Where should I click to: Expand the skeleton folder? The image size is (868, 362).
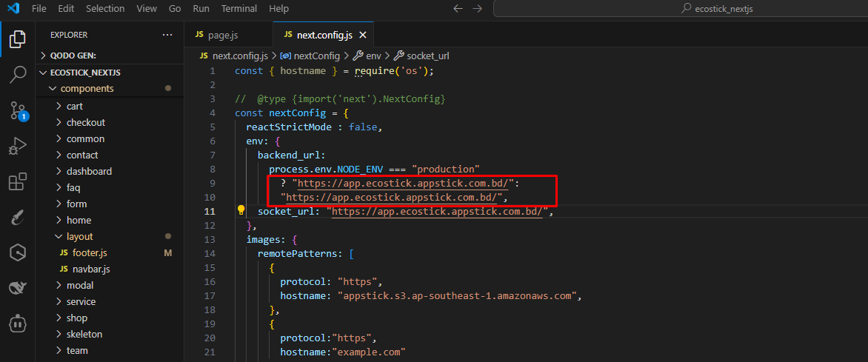[x=109, y=335]
